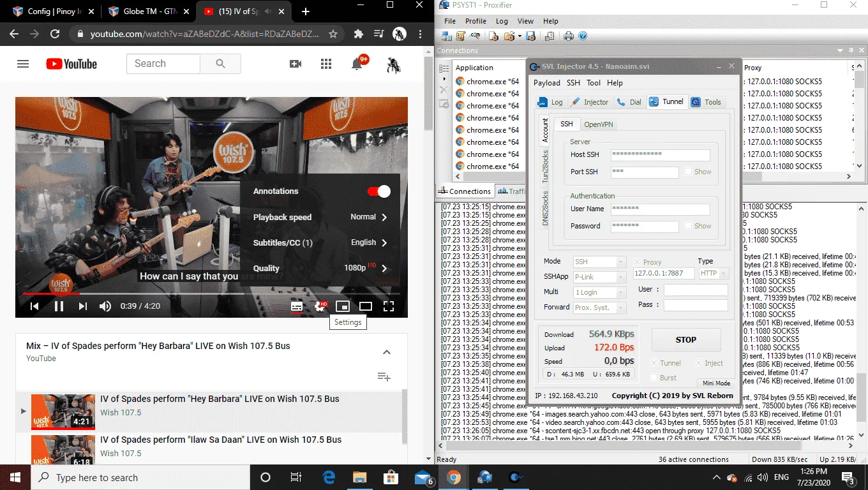Open File Explorer in taskbar
Image resolution: width=868 pixels, height=490 pixels.
(x=361, y=477)
